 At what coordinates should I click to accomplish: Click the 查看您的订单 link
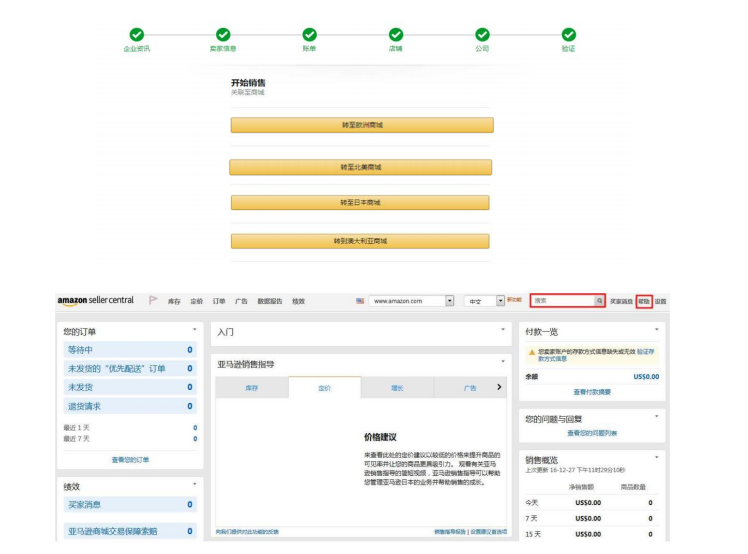click(130, 460)
